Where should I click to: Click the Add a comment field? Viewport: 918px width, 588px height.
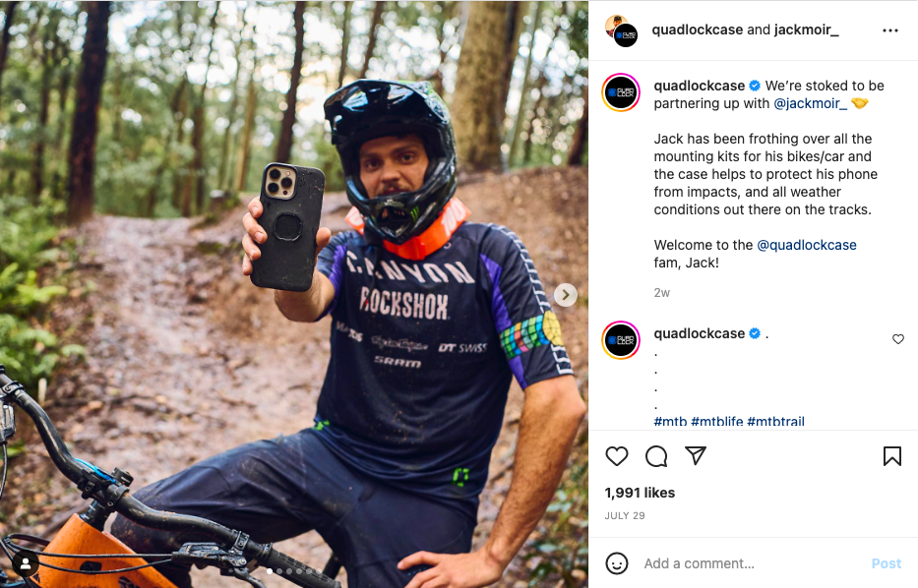tap(748, 563)
